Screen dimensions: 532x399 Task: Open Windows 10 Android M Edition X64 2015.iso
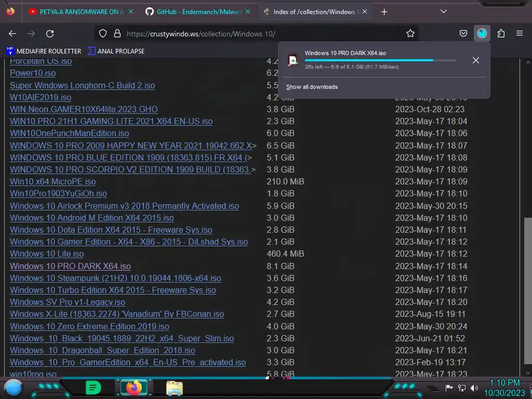(x=91, y=218)
